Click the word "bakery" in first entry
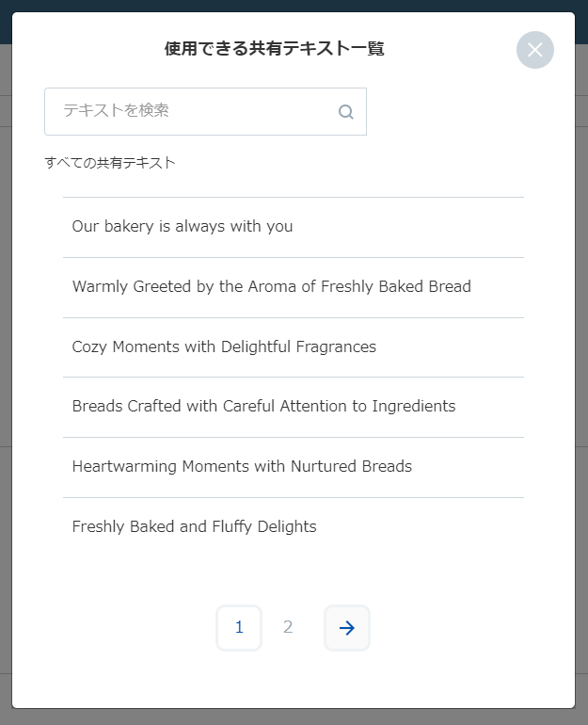The height and width of the screenshot is (725, 588). point(128,227)
